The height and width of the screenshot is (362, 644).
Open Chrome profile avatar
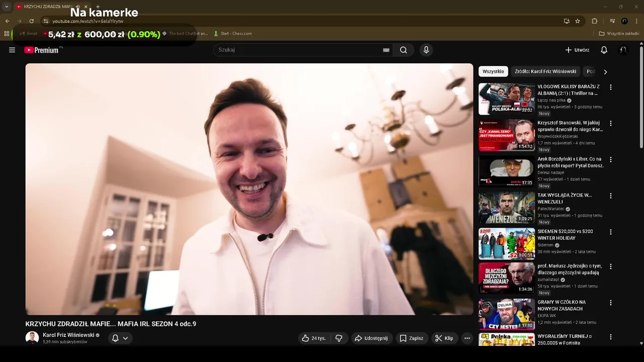tap(624, 21)
